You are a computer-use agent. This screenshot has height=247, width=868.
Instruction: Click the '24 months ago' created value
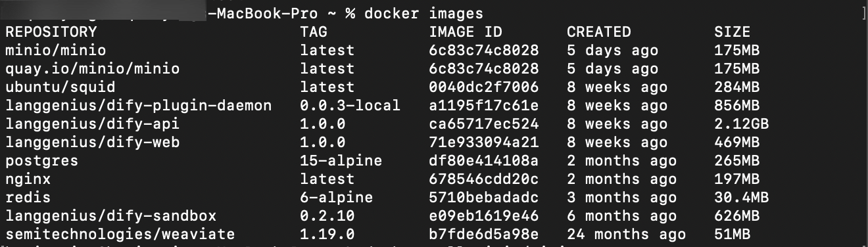point(626,234)
